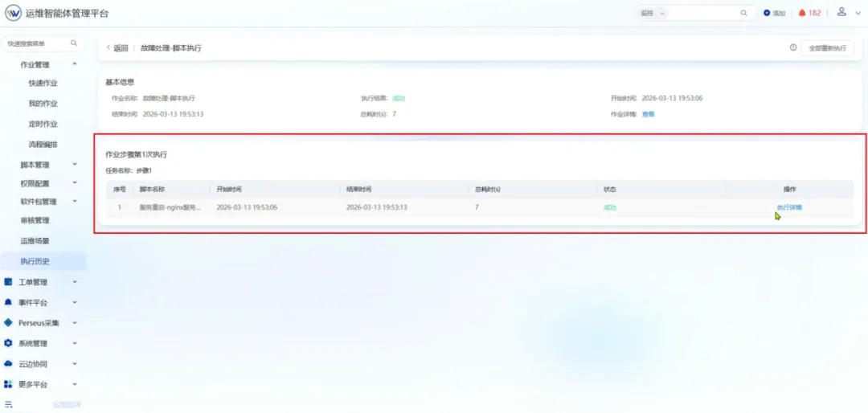The width and height of the screenshot is (868, 413).
Task: Click the 服务重启-nginx服务 script name cell
Action: (x=170, y=207)
